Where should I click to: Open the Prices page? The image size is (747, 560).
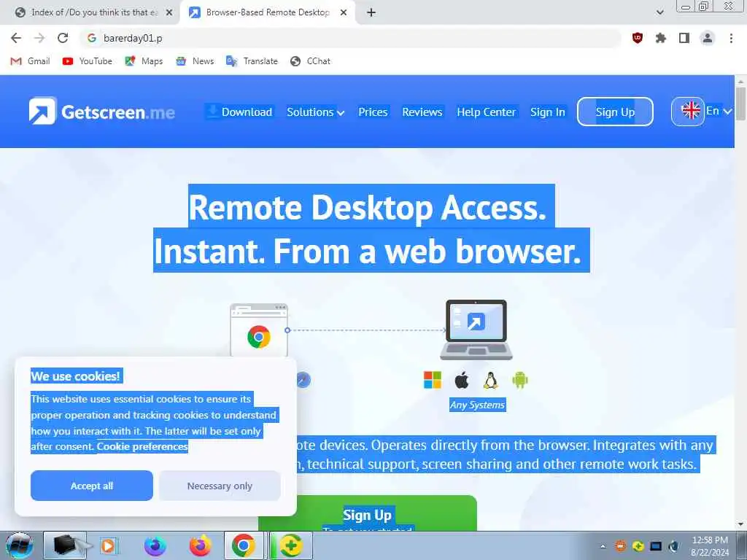(373, 112)
